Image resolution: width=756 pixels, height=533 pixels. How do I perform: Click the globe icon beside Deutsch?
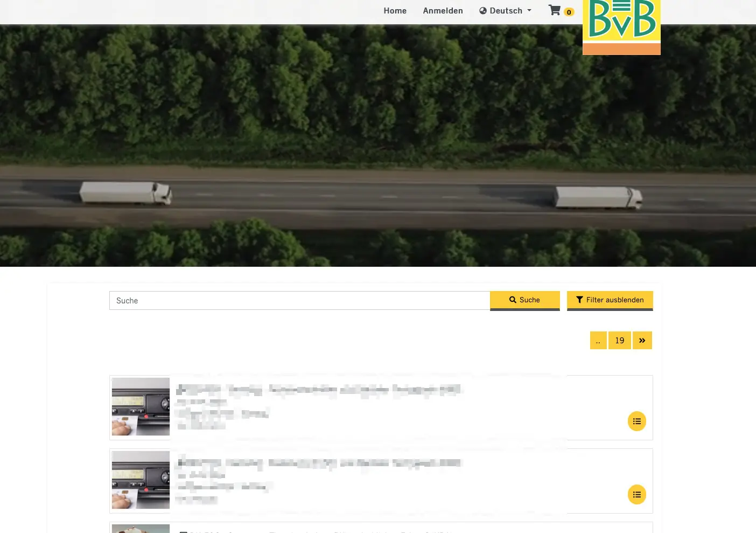[x=483, y=11]
